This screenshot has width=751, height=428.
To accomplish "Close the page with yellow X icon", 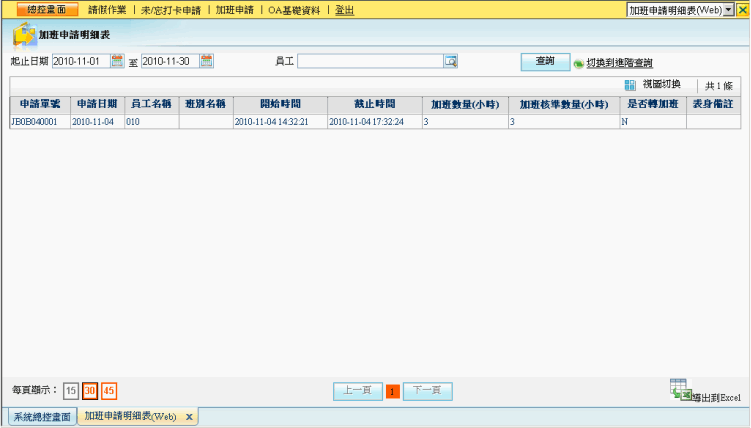I will (742, 10).
